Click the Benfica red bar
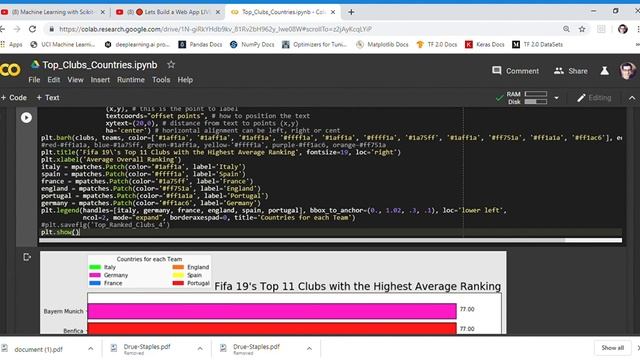This screenshot has width=640, height=360. tap(272, 328)
